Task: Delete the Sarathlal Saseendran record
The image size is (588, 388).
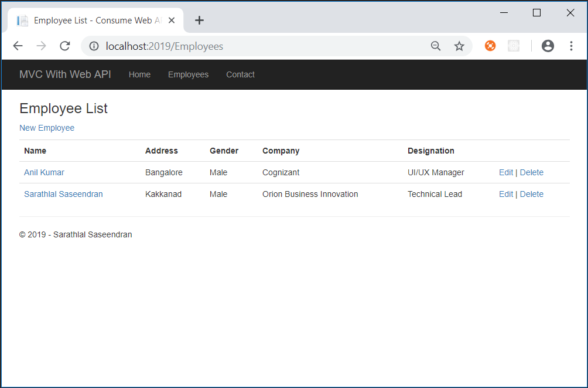Action: tap(532, 194)
